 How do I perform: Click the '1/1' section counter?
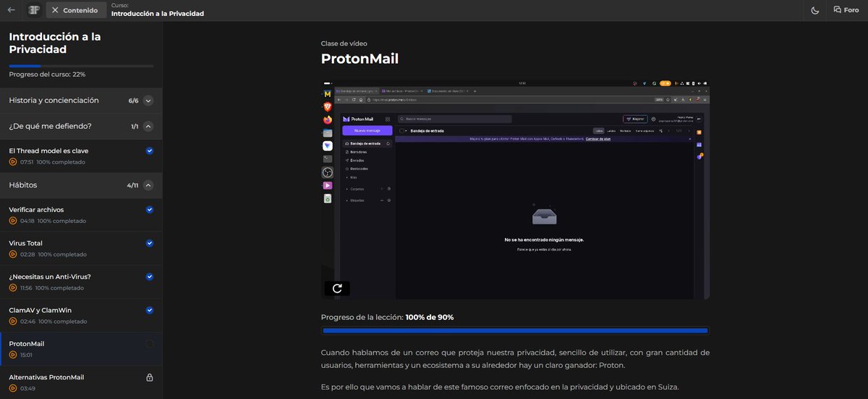click(x=135, y=127)
